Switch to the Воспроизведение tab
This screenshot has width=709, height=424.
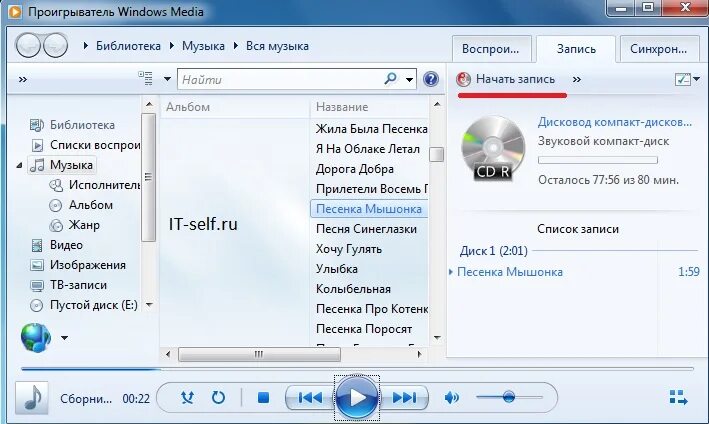pos(491,49)
